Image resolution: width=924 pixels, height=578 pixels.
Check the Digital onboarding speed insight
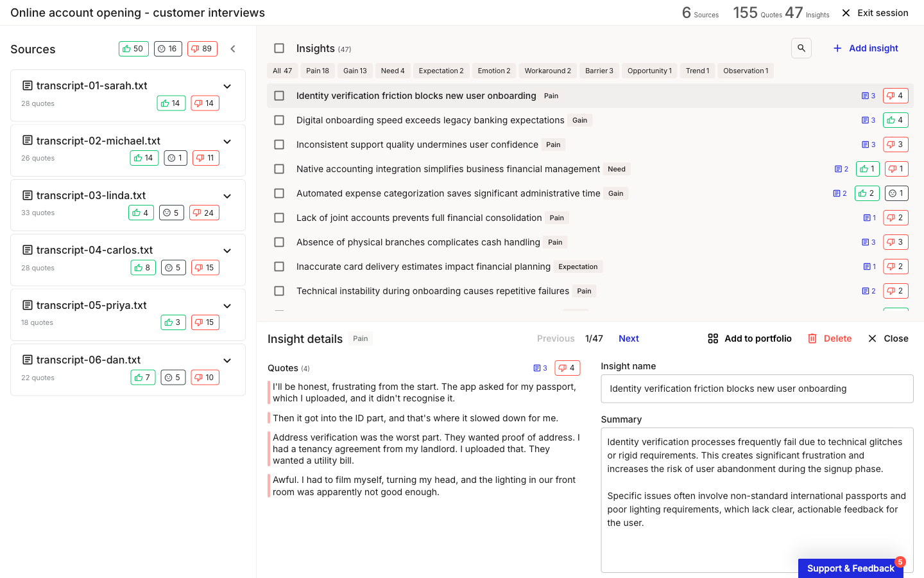(279, 120)
